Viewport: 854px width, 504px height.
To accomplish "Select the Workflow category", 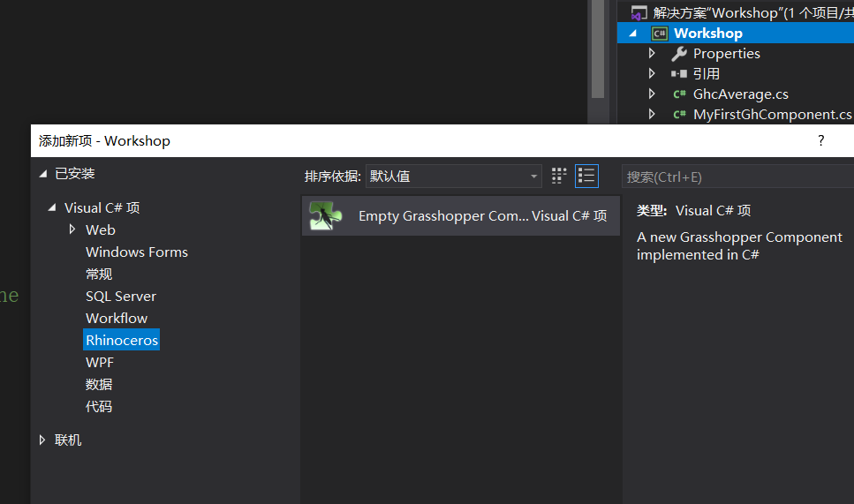I will pos(117,318).
